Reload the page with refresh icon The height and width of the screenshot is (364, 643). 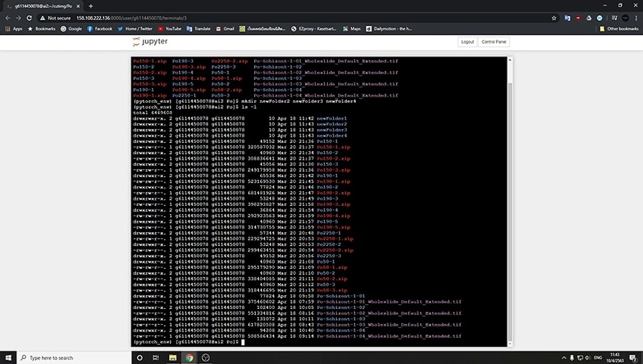point(29,18)
